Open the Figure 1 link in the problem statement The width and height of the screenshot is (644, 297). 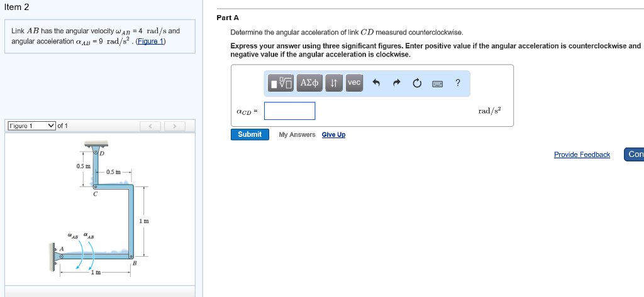pos(151,41)
